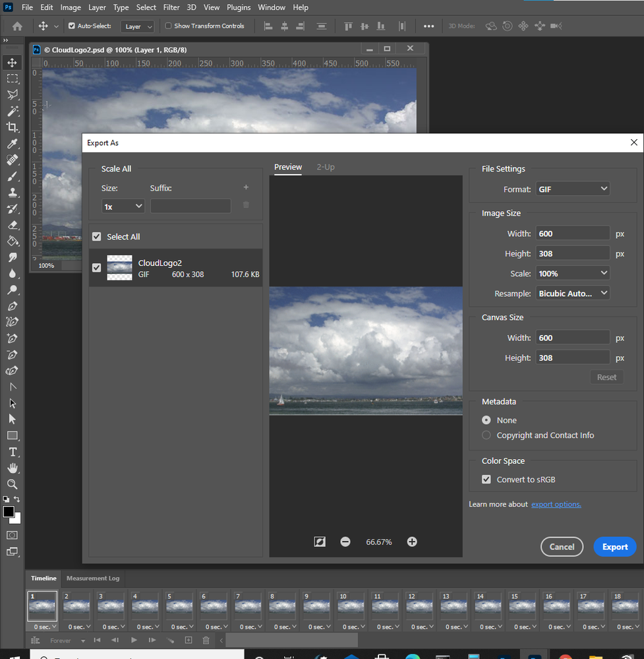Select the Horizontal Type tool

pyautogui.click(x=12, y=452)
